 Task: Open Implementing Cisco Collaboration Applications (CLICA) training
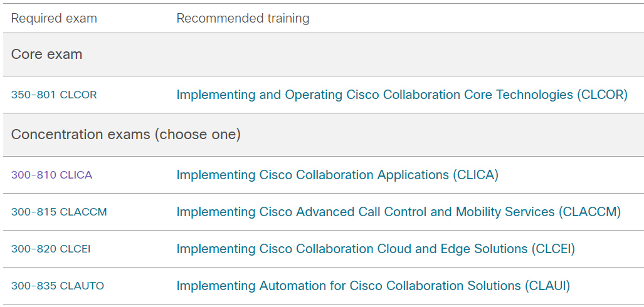[x=337, y=175]
